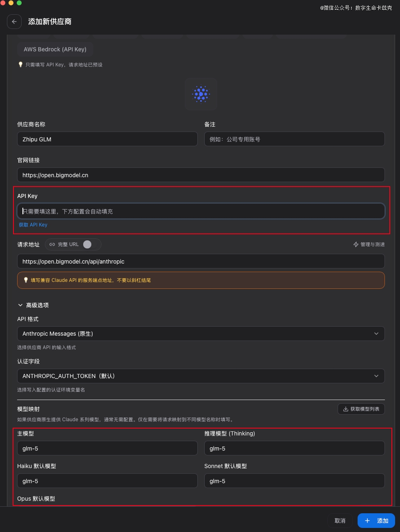Click the Zhipu provider logo icon
The height and width of the screenshot is (532, 400).
pos(201,94)
